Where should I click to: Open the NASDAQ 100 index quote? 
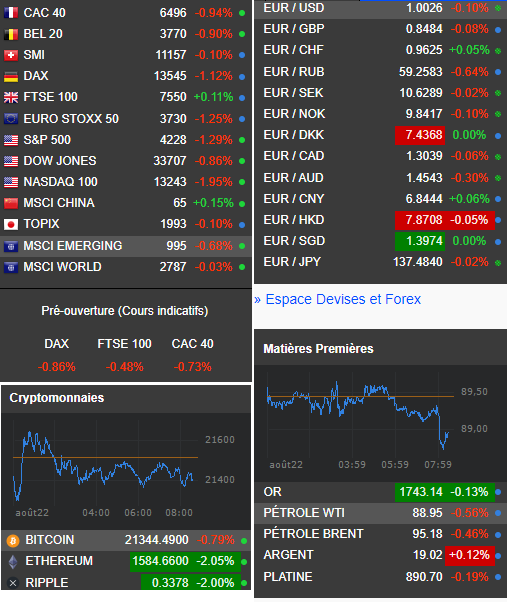[60, 182]
